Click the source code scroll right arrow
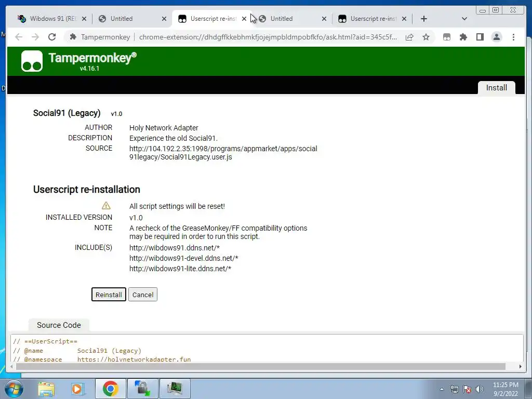 [520, 366]
